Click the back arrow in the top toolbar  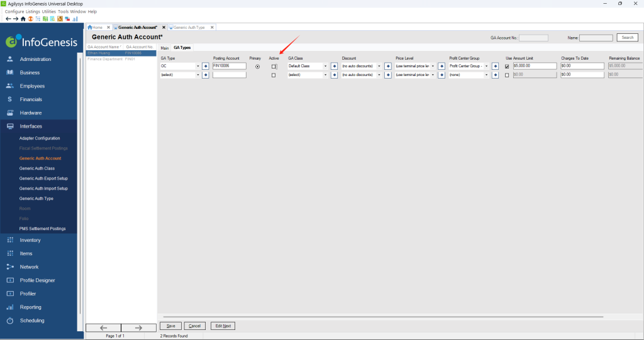click(8, 19)
